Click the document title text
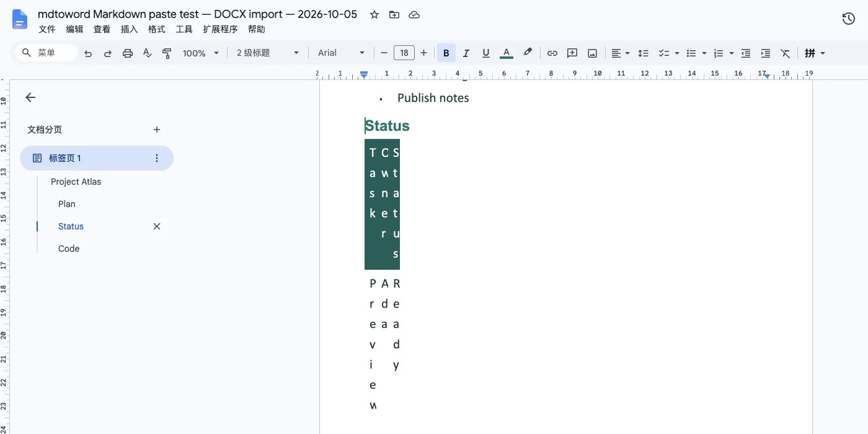This screenshot has height=434, width=868. (x=197, y=14)
